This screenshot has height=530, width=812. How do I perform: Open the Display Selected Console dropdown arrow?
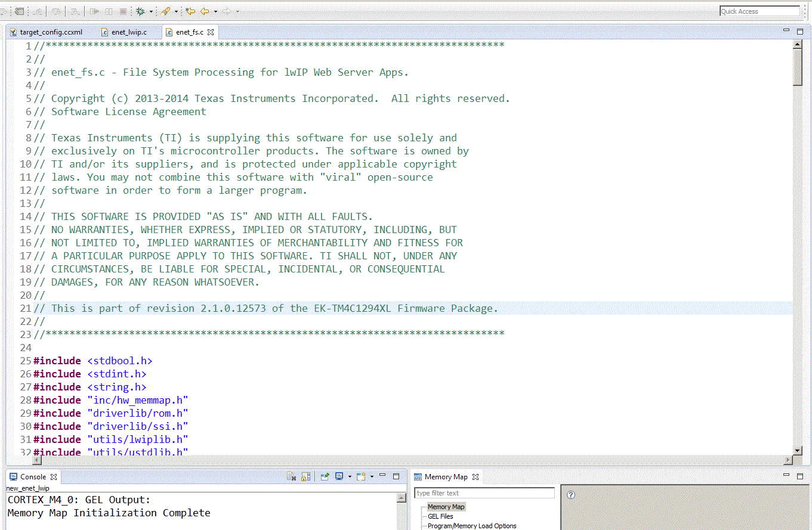tap(350, 476)
